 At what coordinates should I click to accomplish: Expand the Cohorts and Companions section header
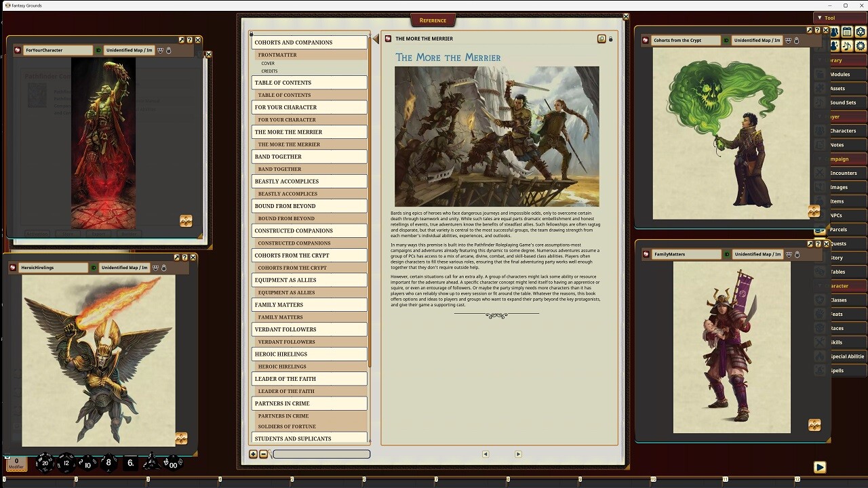(309, 42)
